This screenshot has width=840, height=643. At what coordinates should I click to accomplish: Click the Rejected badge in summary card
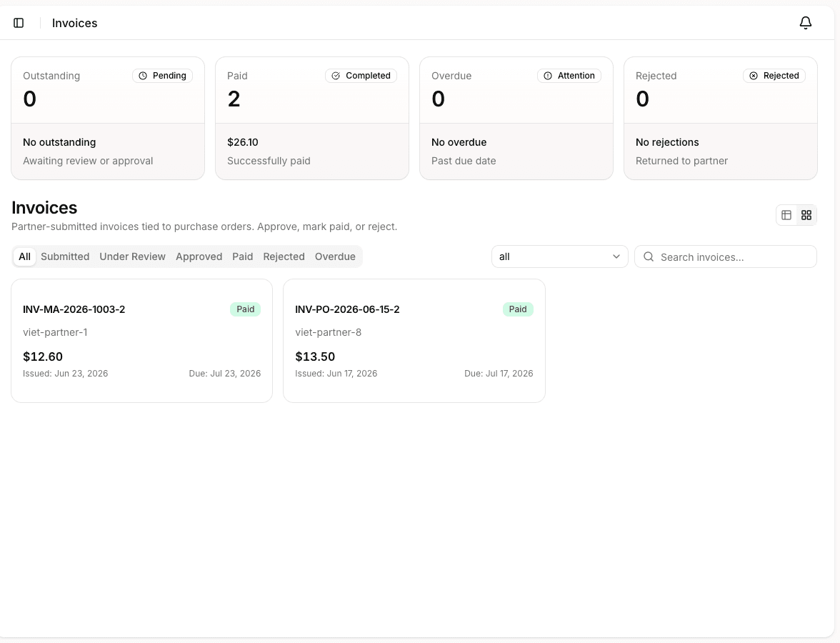point(774,76)
